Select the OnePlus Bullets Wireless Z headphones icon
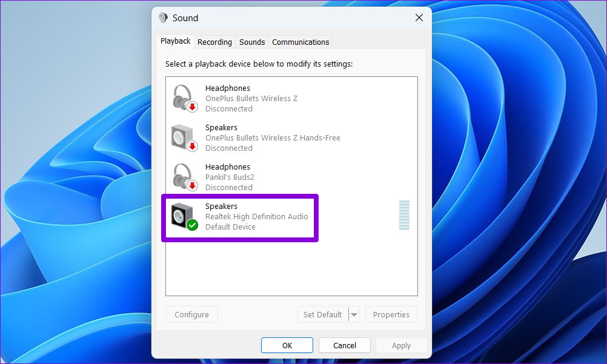The width and height of the screenshot is (607, 364). [x=184, y=98]
